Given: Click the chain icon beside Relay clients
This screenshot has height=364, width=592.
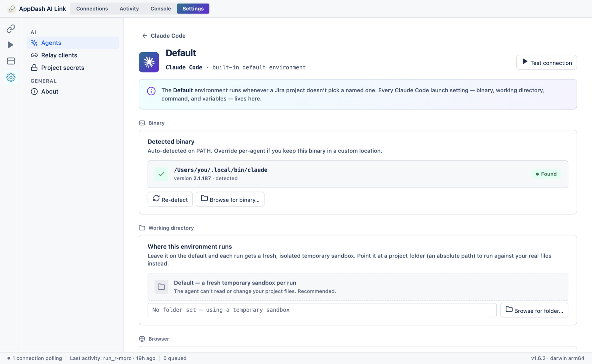Looking at the screenshot, I should pos(34,55).
